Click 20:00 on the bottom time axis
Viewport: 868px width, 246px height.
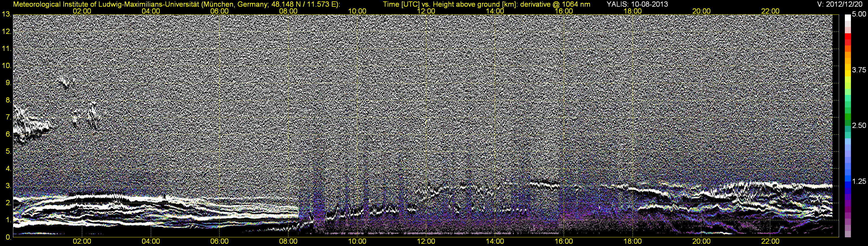click(x=702, y=241)
